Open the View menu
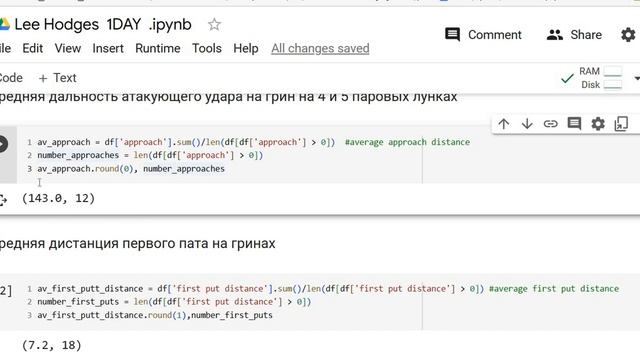This screenshot has height=360, width=640. pyautogui.click(x=68, y=48)
